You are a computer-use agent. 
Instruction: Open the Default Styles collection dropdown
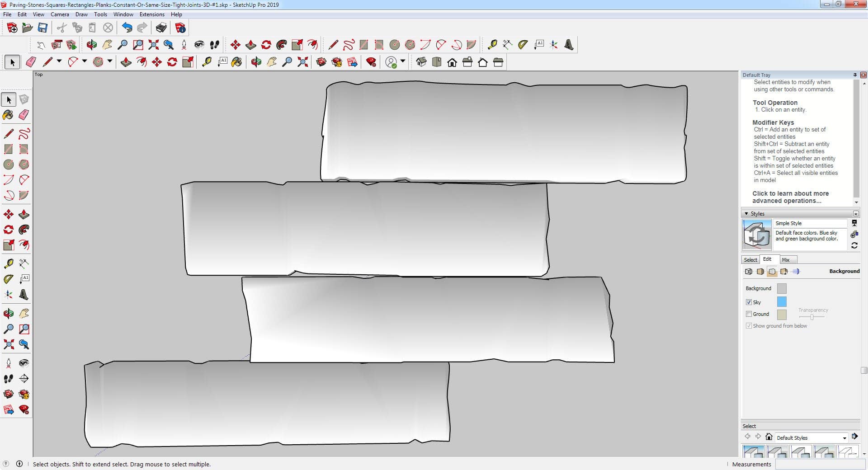point(844,438)
